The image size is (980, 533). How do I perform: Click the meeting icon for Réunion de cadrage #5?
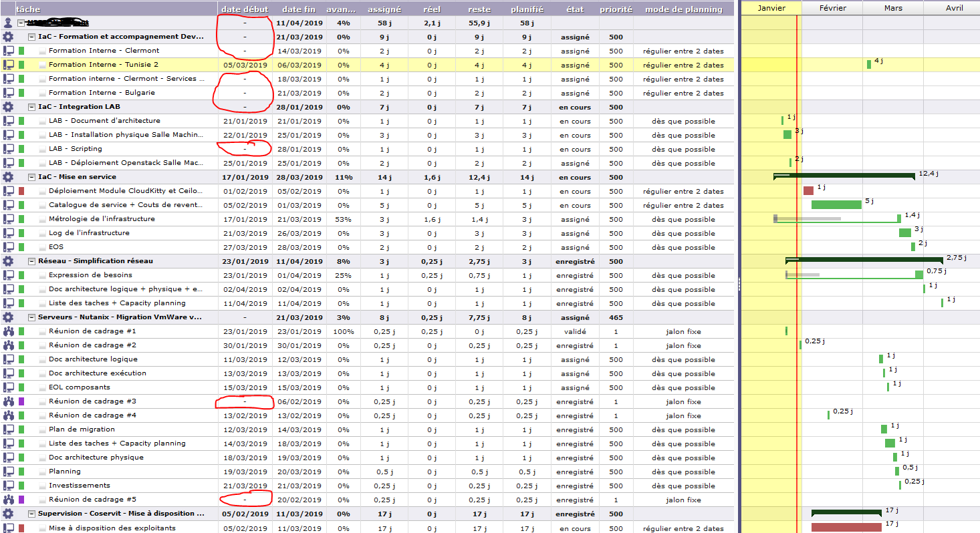tap(8, 500)
